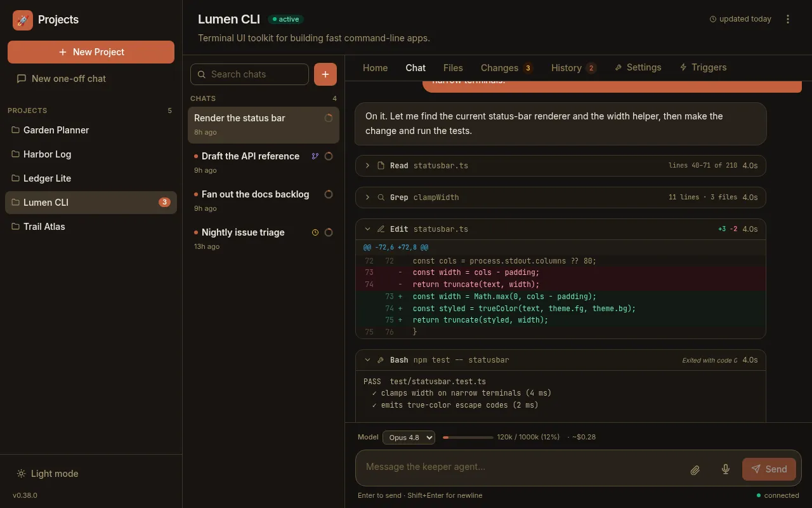Click the '+3' additions count on Edit row
812x508 pixels.
722,229
